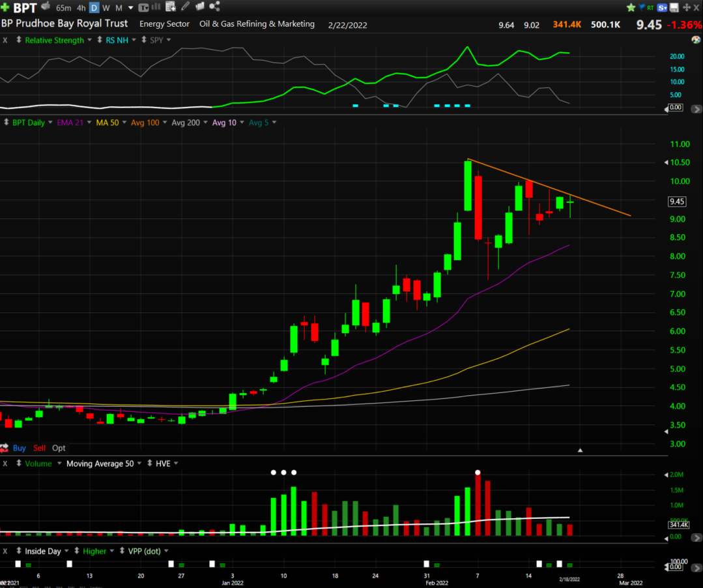703x588 pixels.
Task: Open the Inside Day dropdown
Action: click(66, 551)
